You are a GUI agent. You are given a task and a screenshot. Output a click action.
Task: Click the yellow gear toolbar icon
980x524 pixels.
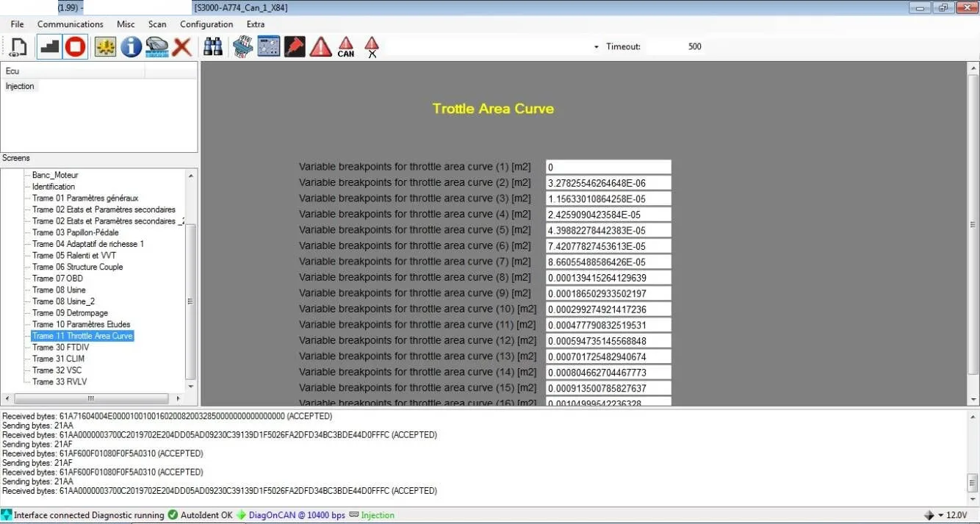click(106, 47)
